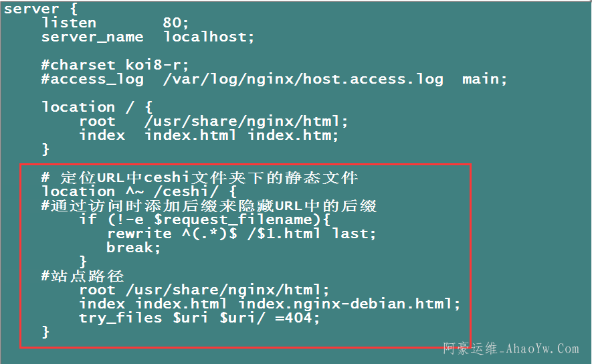Image resolution: width=592 pixels, height=364 pixels.
Task: Click the '#charset koi8-r;' comment
Action: click(x=115, y=65)
